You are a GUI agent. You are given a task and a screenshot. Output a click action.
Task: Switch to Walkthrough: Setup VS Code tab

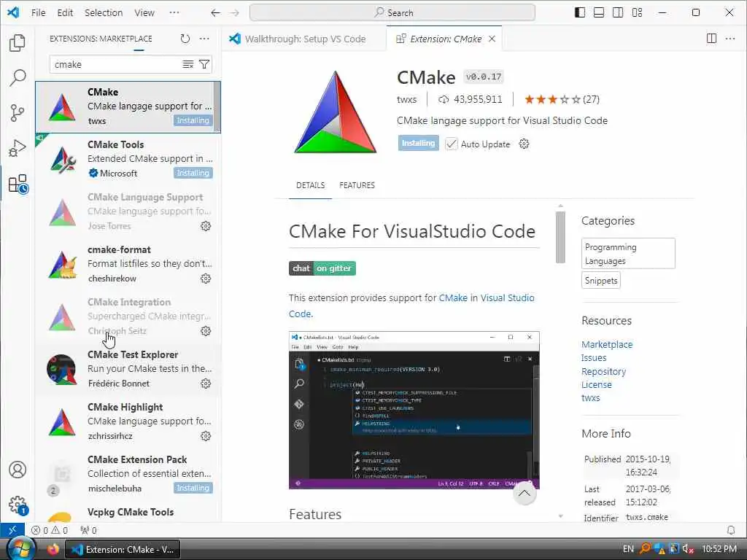point(304,39)
